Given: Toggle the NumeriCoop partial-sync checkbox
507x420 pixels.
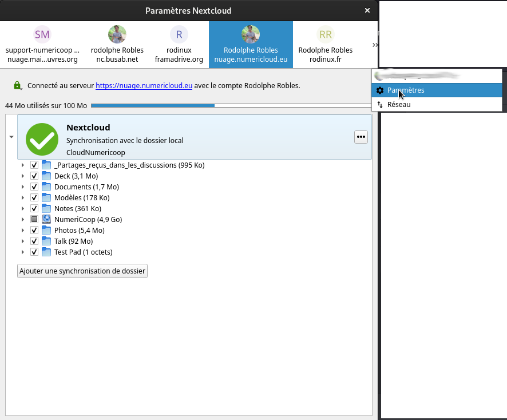Looking at the screenshot, I should click(x=34, y=220).
